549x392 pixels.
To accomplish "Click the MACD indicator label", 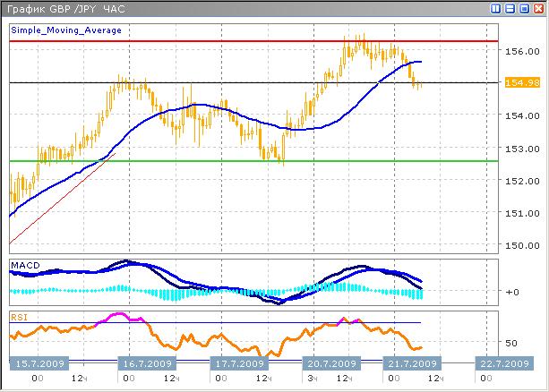I will [x=25, y=266].
